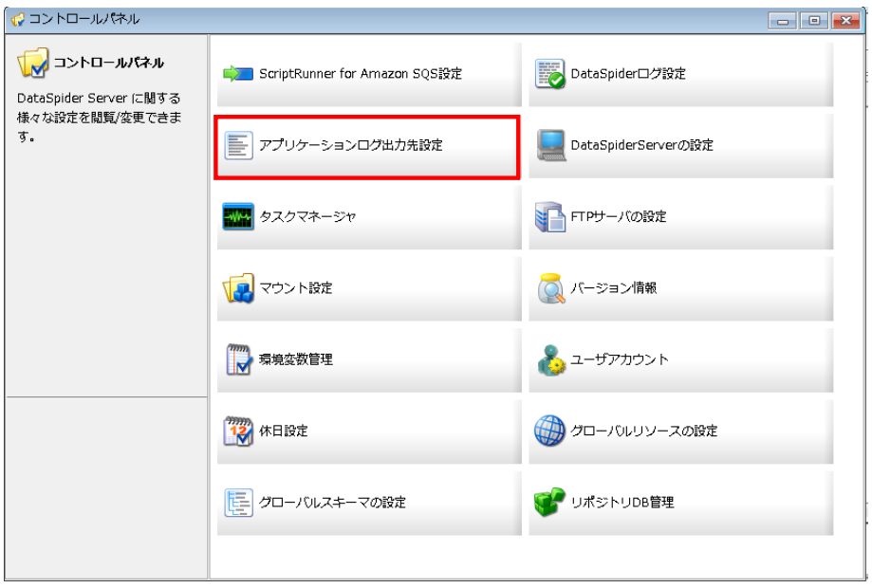Click the グローバルリソースの設定 globe icon

click(550, 431)
